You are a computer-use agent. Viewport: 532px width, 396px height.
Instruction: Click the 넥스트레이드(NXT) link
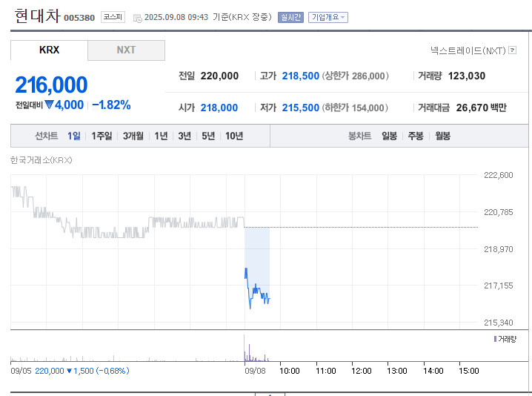[x=468, y=50]
